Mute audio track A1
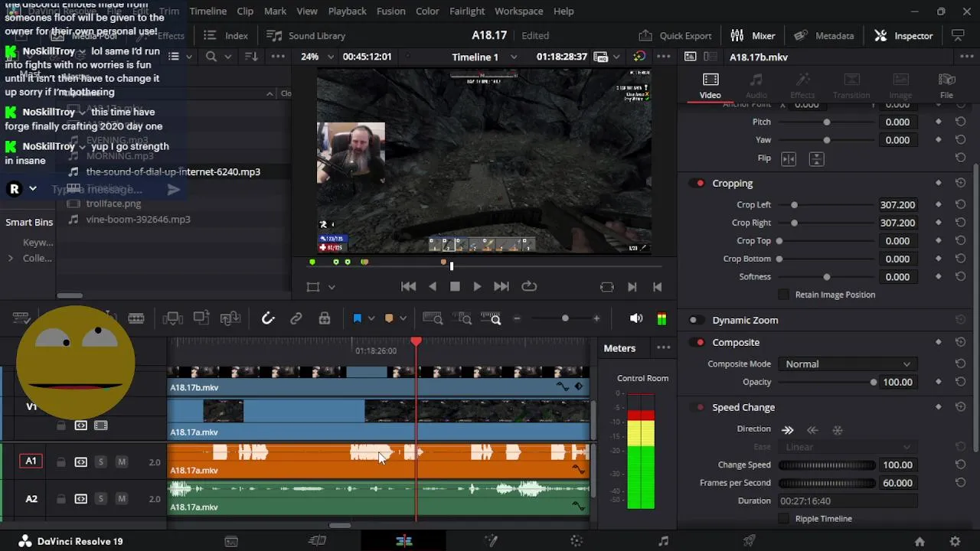 tap(121, 461)
